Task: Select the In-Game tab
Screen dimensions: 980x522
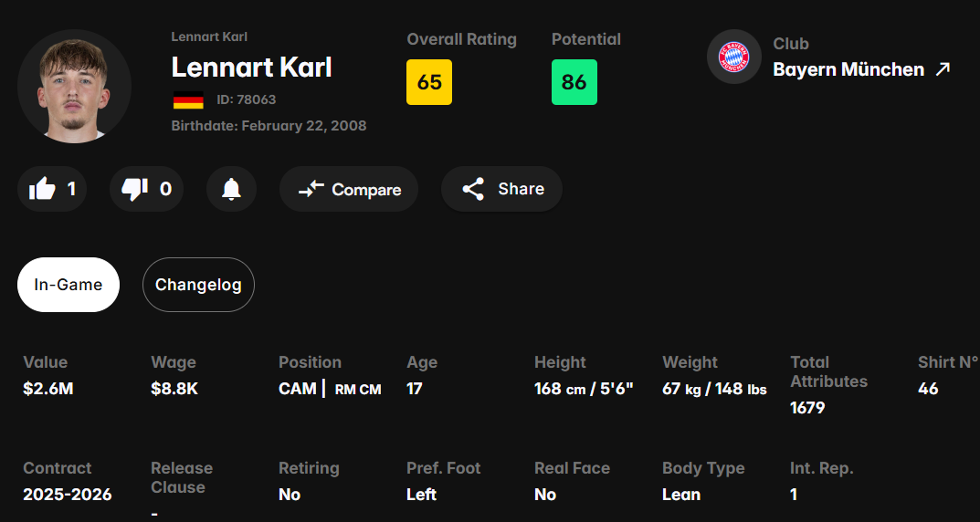Action: (x=68, y=285)
